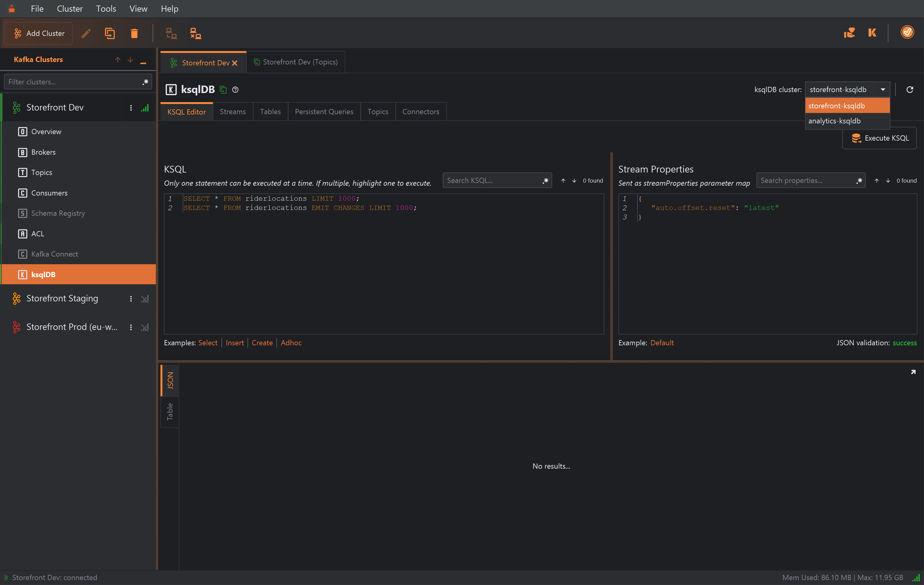924x585 pixels.
Task: Click the green copy icon beside ksqlDB
Action: pyautogui.click(x=223, y=90)
